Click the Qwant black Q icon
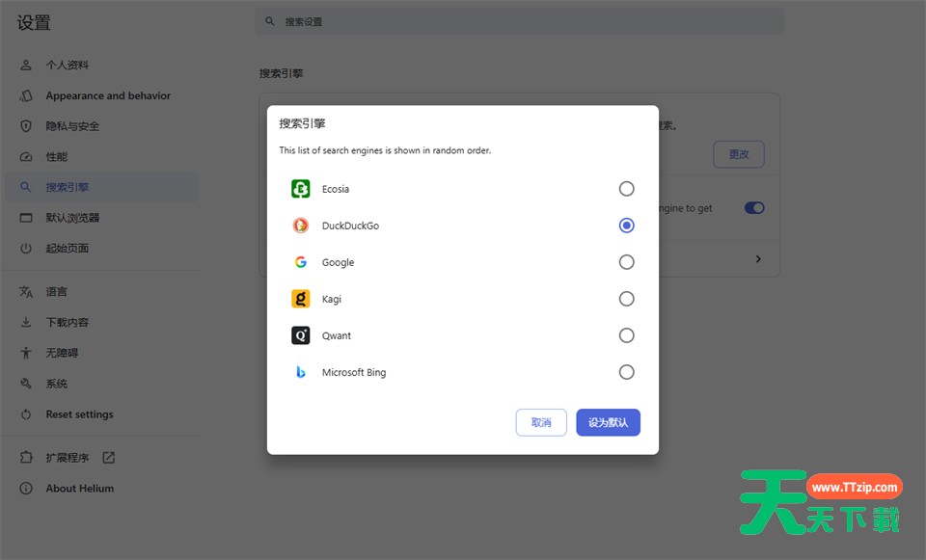Viewport: 926px width, 560px height. click(301, 335)
